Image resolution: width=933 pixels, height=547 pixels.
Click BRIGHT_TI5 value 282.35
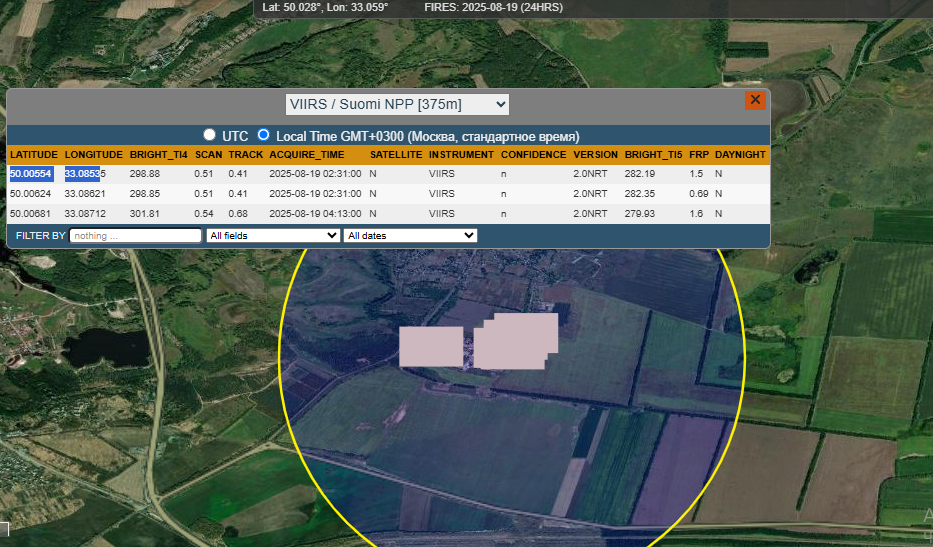(640, 193)
